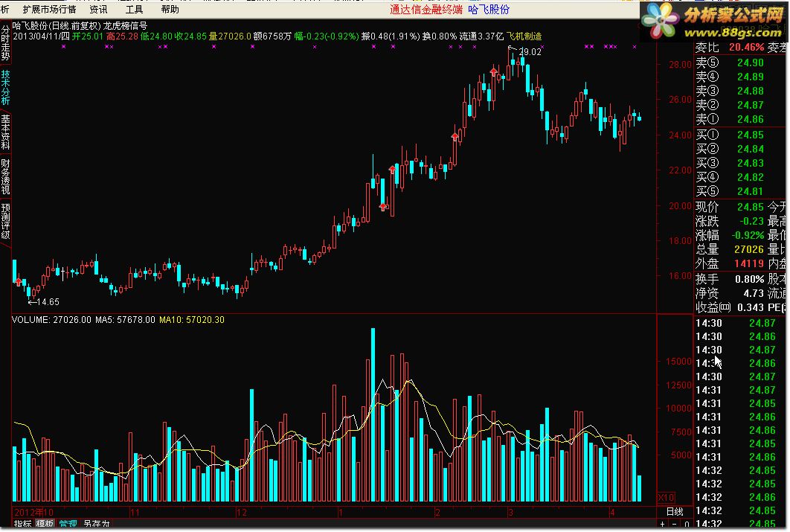Click the 日线 period selector
The width and height of the screenshot is (790, 532).
(x=675, y=512)
